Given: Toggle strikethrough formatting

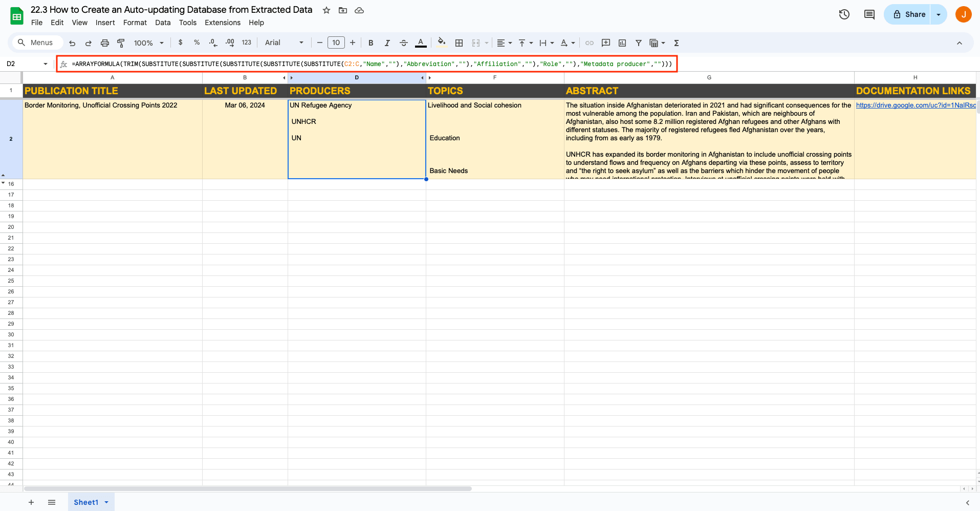Looking at the screenshot, I should [x=404, y=43].
